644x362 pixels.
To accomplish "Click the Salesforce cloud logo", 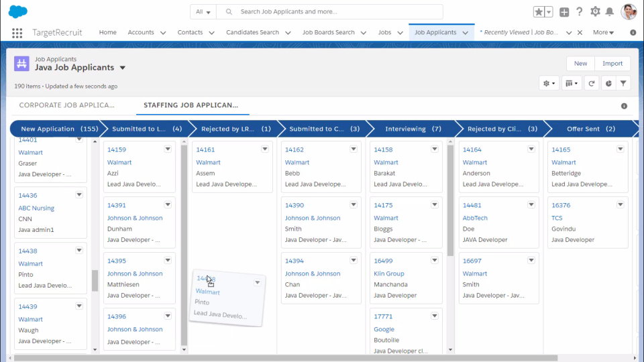I will click(18, 11).
